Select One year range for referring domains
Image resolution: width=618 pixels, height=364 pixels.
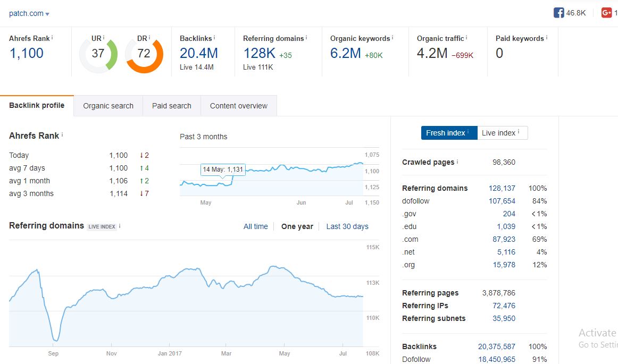point(297,226)
